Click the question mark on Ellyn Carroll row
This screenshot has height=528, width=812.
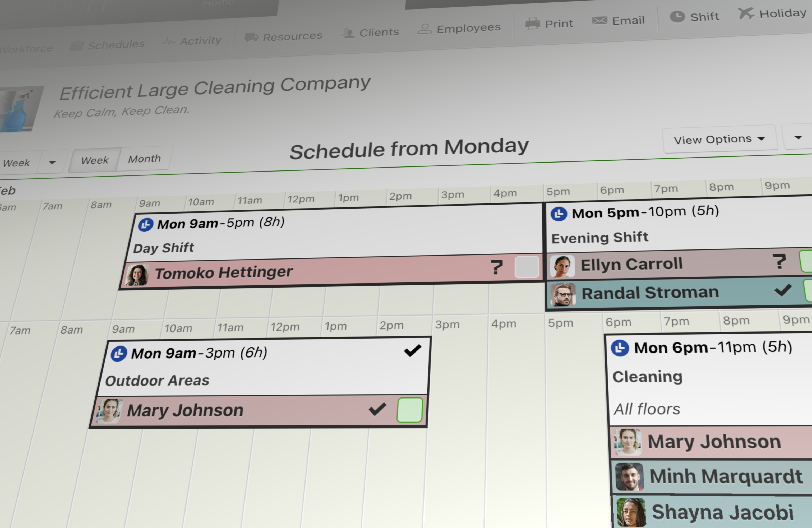pos(779,261)
